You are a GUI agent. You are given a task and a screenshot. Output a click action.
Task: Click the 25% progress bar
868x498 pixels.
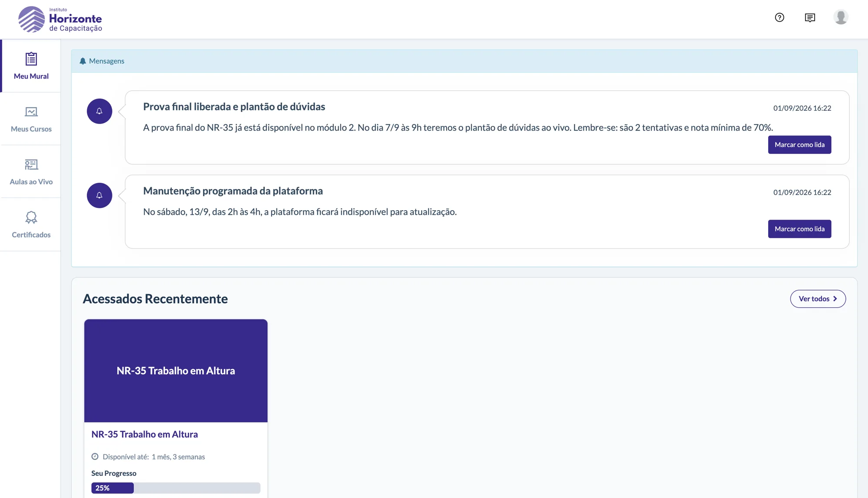click(176, 488)
